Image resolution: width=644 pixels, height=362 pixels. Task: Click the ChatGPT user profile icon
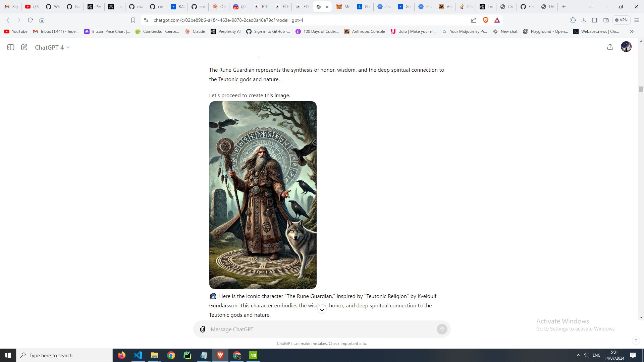pos(626,47)
